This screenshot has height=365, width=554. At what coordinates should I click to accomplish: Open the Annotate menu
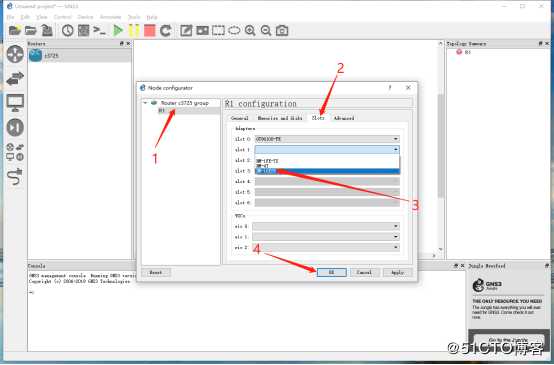click(x=110, y=17)
